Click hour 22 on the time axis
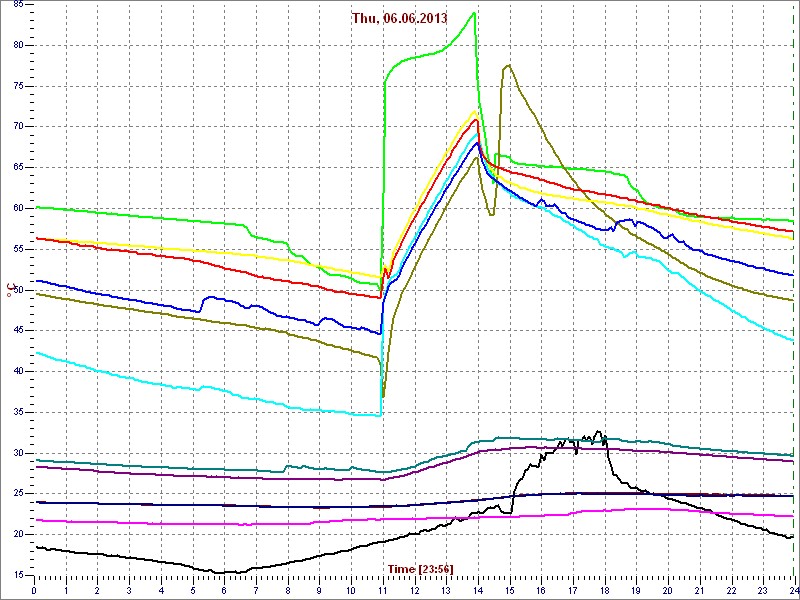The image size is (800, 600). click(731, 589)
